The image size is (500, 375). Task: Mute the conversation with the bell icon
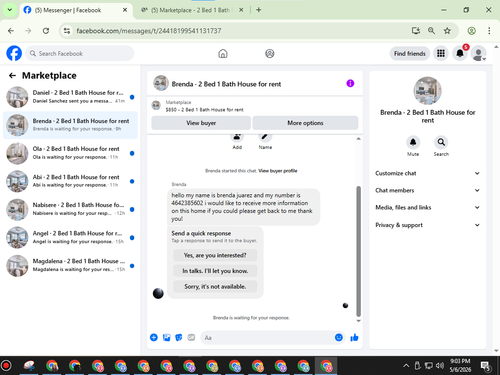tap(413, 142)
